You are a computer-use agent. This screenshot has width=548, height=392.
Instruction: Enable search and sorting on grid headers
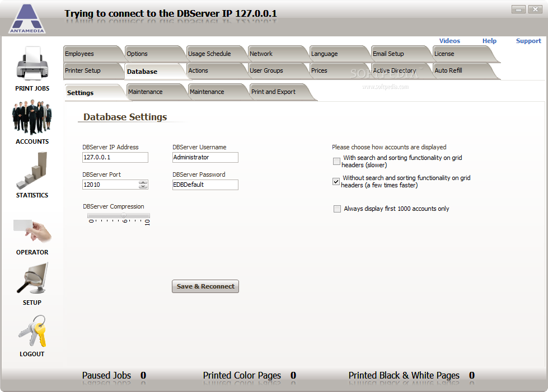(x=336, y=161)
